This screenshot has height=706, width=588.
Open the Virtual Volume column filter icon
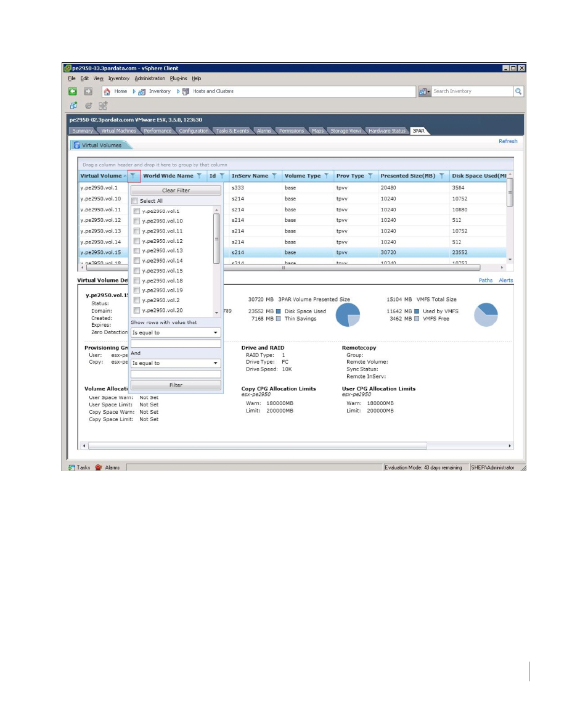point(133,176)
